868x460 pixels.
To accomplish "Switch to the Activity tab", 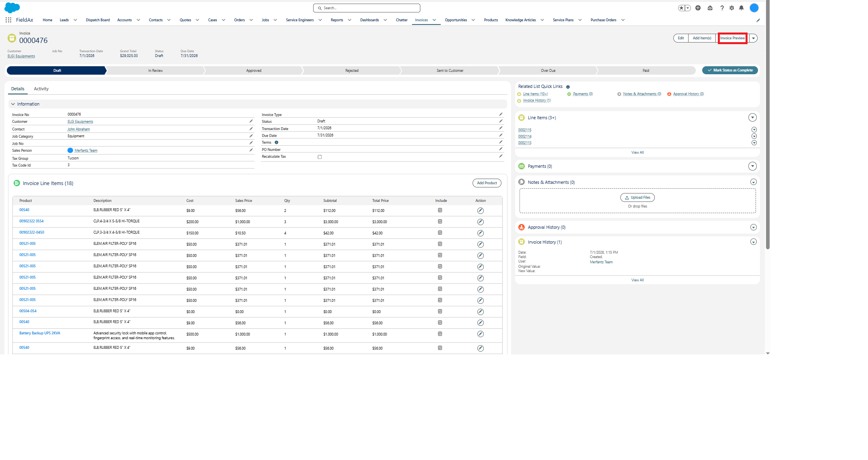I will click(41, 89).
